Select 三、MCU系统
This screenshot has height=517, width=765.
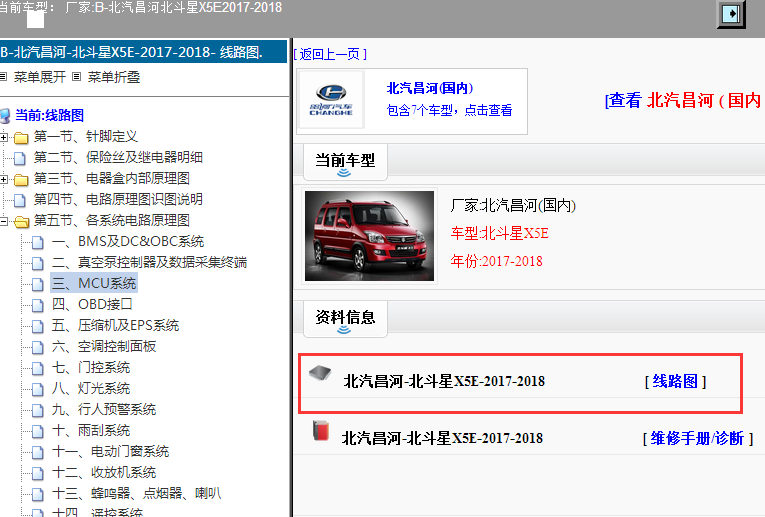[x=94, y=283]
